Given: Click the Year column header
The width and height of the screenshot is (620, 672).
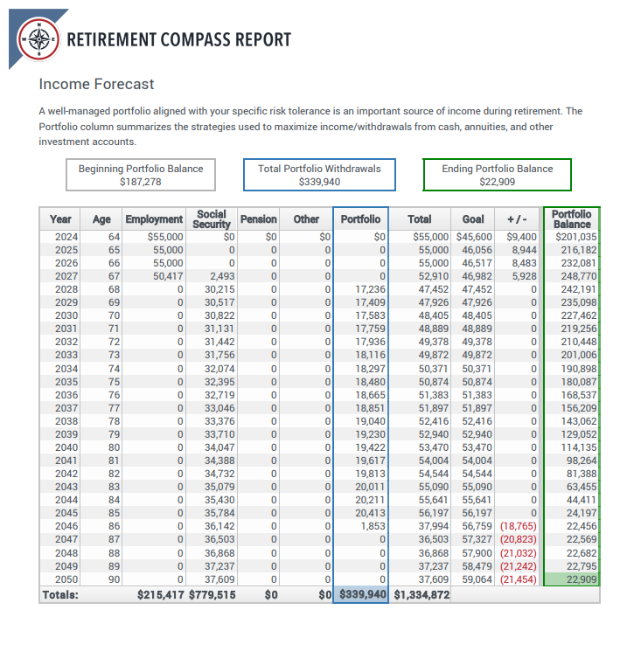Looking at the screenshot, I should coord(60,219).
